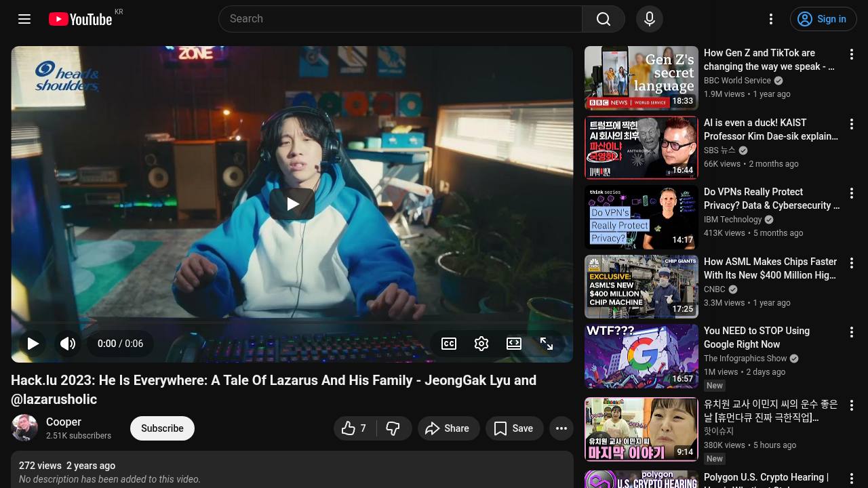This screenshot has height=488, width=868.
Task: Open options for Gen Z and TikTok video
Action: [x=852, y=54]
